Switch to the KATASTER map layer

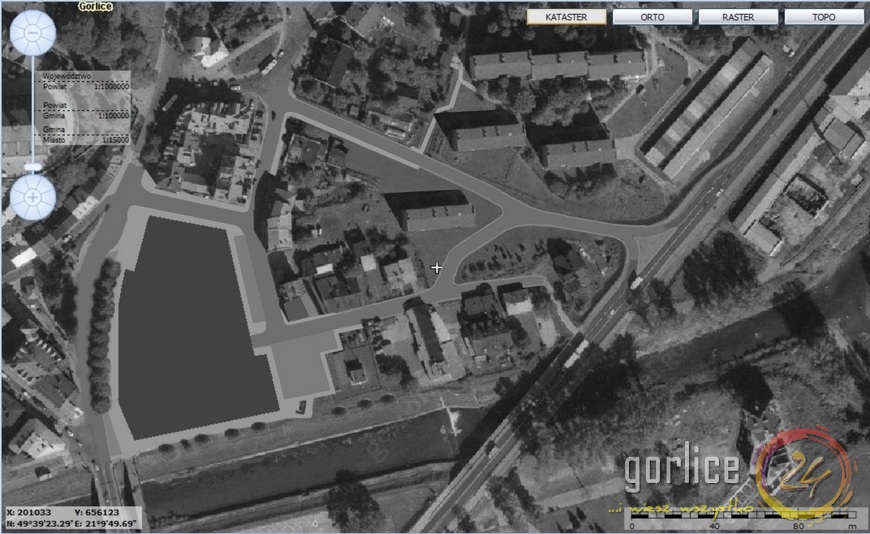coord(566,17)
